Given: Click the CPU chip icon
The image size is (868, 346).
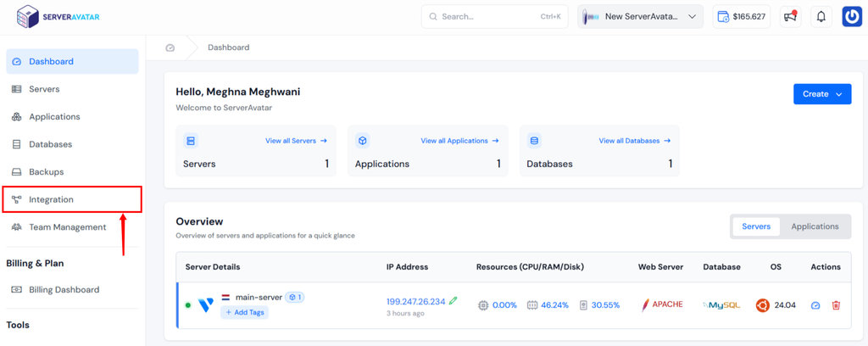Looking at the screenshot, I should tap(482, 305).
